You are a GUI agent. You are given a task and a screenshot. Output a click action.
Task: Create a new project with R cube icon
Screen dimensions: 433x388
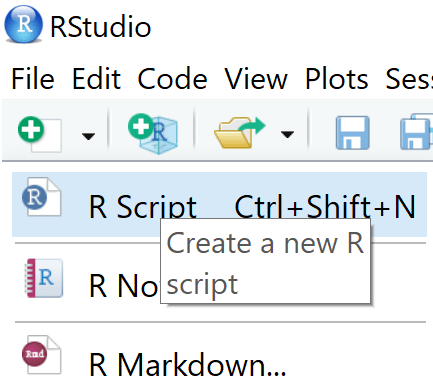point(153,134)
